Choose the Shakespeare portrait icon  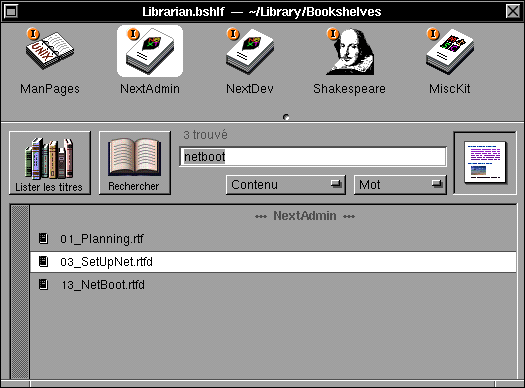click(x=350, y=51)
